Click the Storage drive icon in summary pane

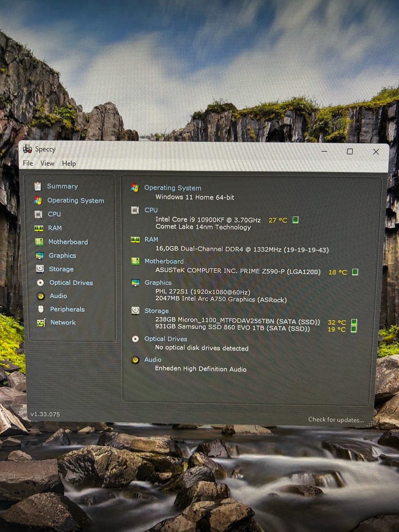(x=135, y=310)
